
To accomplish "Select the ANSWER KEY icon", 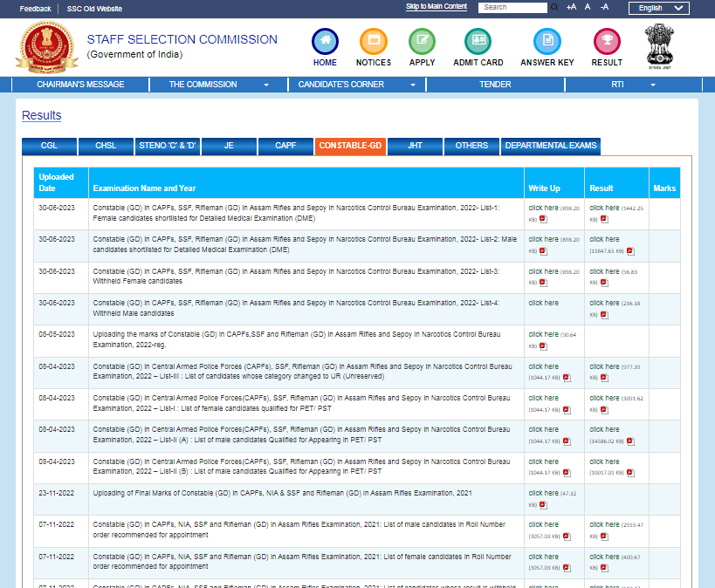I will pos(547,40).
